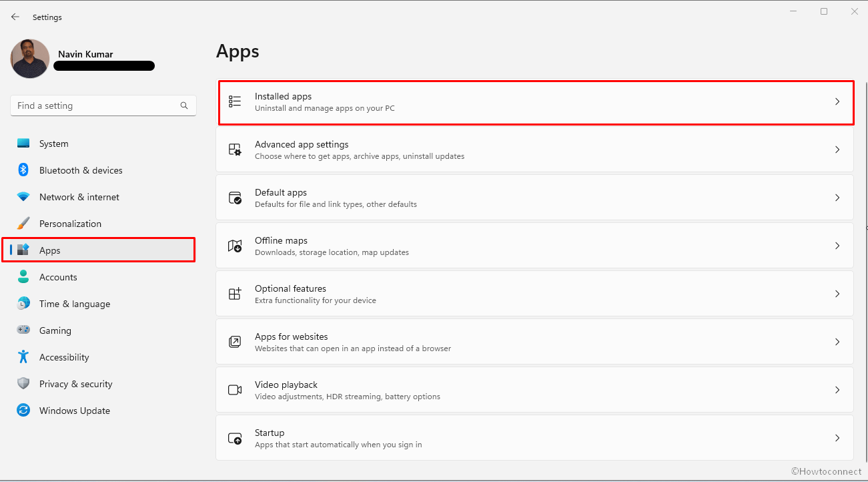Click the Personalization paintbrush icon
The image size is (868, 482).
click(x=23, y=224)
